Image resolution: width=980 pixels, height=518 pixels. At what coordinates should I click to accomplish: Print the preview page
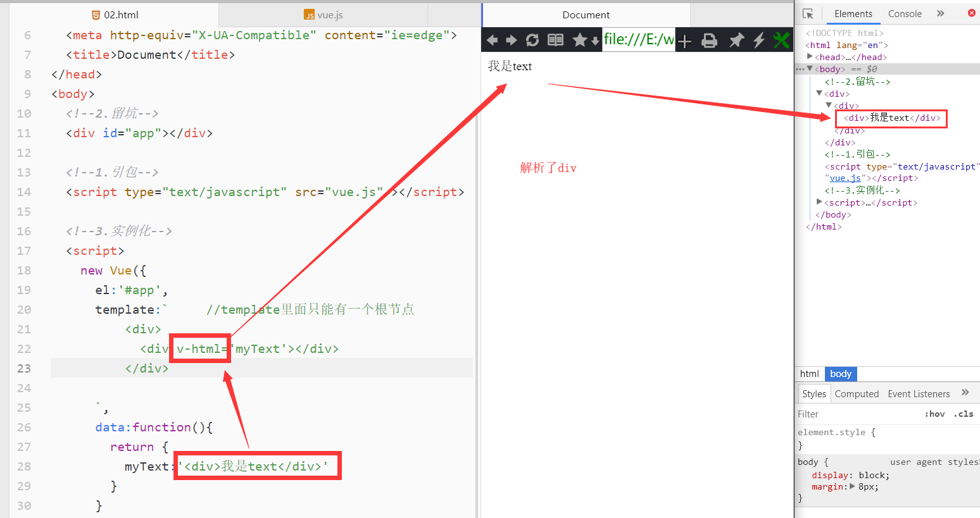click(x=710, y=40)
